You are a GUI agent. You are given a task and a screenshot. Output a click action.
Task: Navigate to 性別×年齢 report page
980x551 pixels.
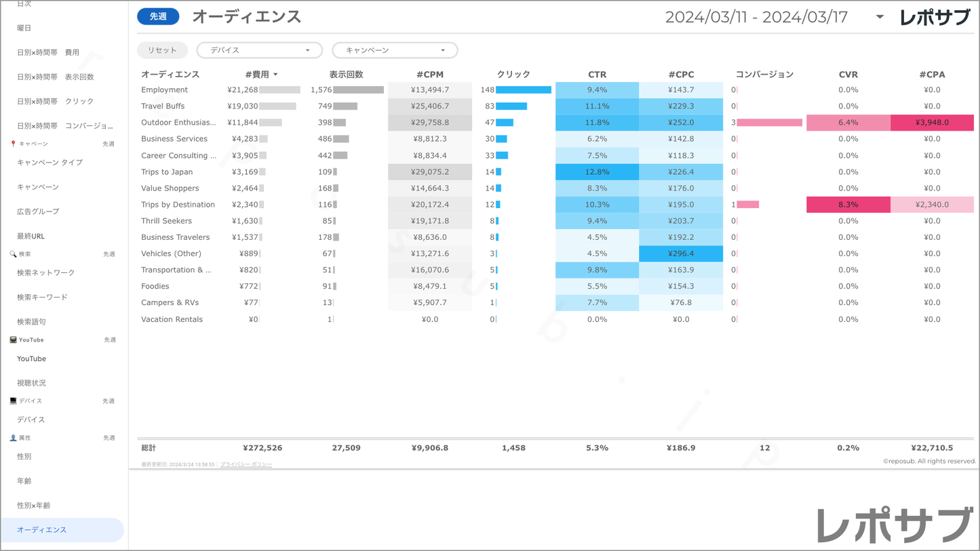[34, 506]
